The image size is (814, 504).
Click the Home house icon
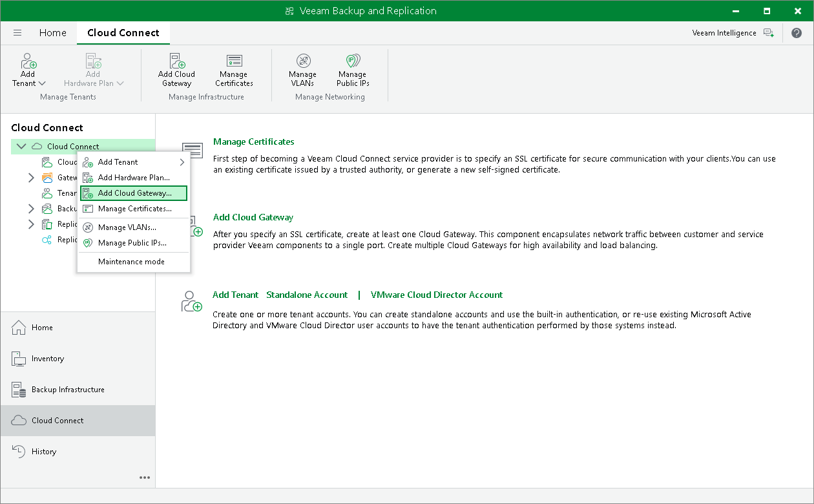(19, 328)
